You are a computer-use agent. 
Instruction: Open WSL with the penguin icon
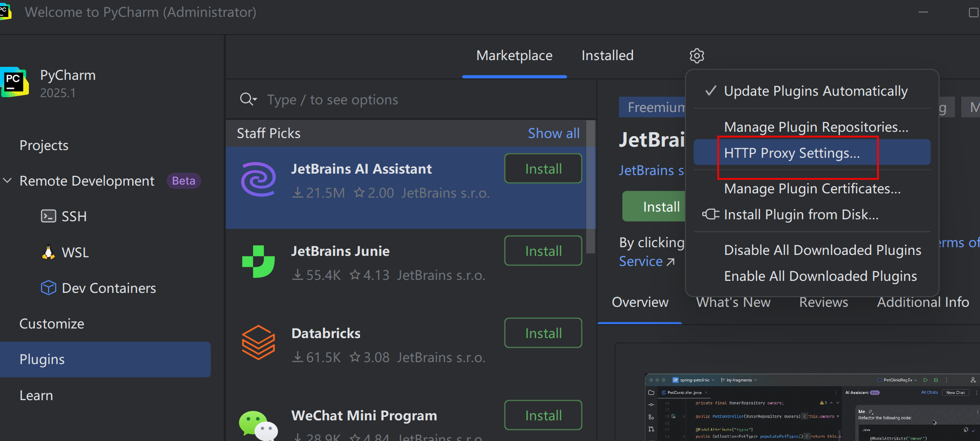tap(75, 252)
